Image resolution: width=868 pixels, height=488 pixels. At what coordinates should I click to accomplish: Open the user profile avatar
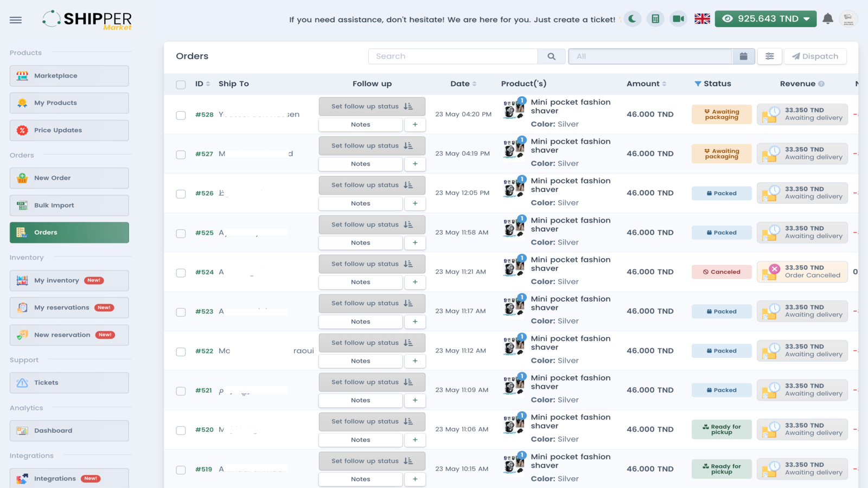[848, 19]
